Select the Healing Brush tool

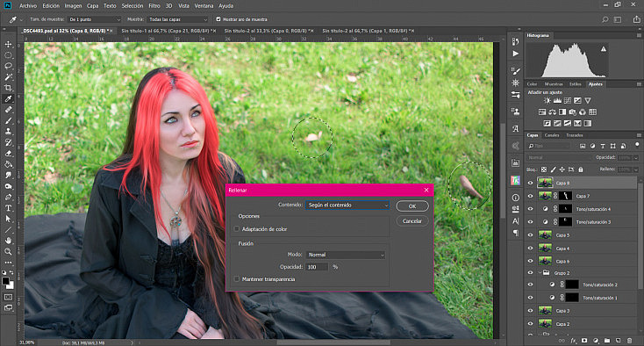pyautogui.click(x=8, y=110)
